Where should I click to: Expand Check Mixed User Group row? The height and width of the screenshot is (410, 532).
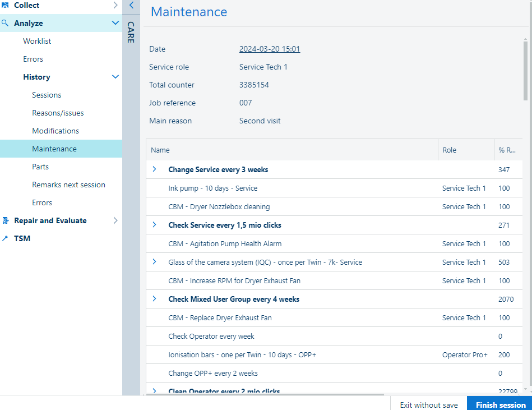coord(155,299)
